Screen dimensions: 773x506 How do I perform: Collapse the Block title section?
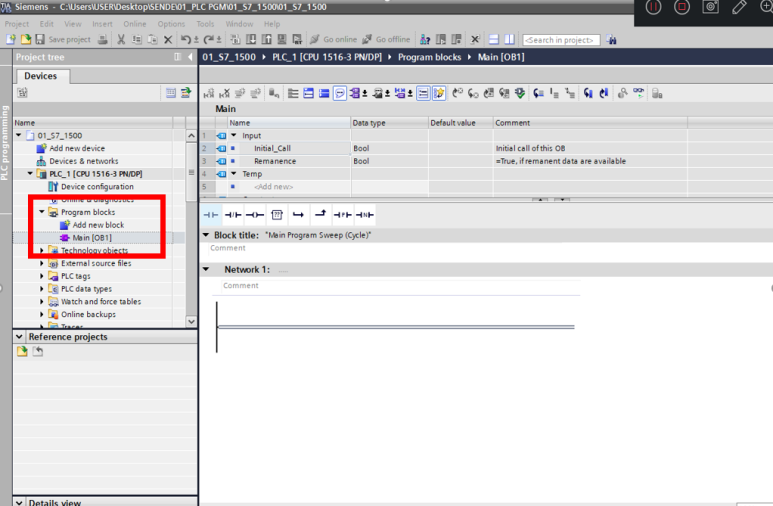click(206, 235)
